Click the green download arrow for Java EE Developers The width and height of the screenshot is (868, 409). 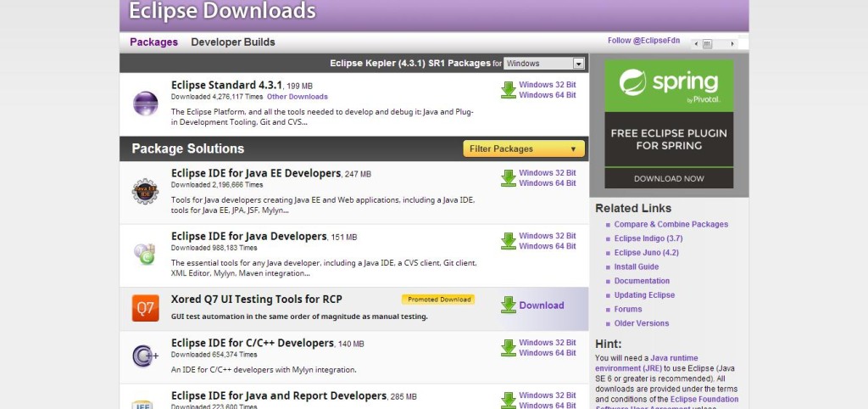coord(509,178)
